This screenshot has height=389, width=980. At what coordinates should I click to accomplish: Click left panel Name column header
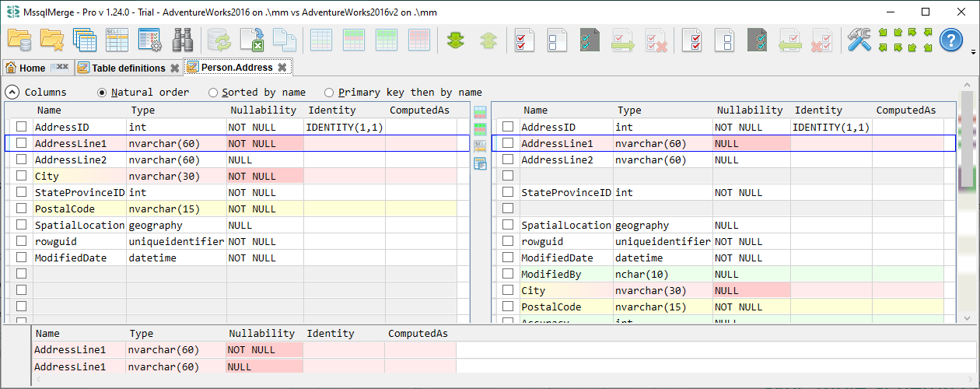pyautogui.click(x=79, y=110)
